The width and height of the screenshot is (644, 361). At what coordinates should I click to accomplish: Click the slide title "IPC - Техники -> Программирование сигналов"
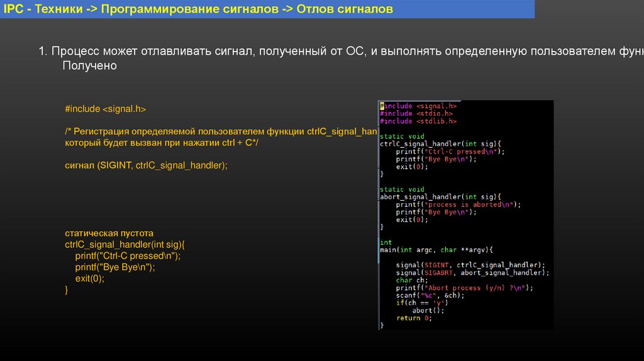click(198, 9)
